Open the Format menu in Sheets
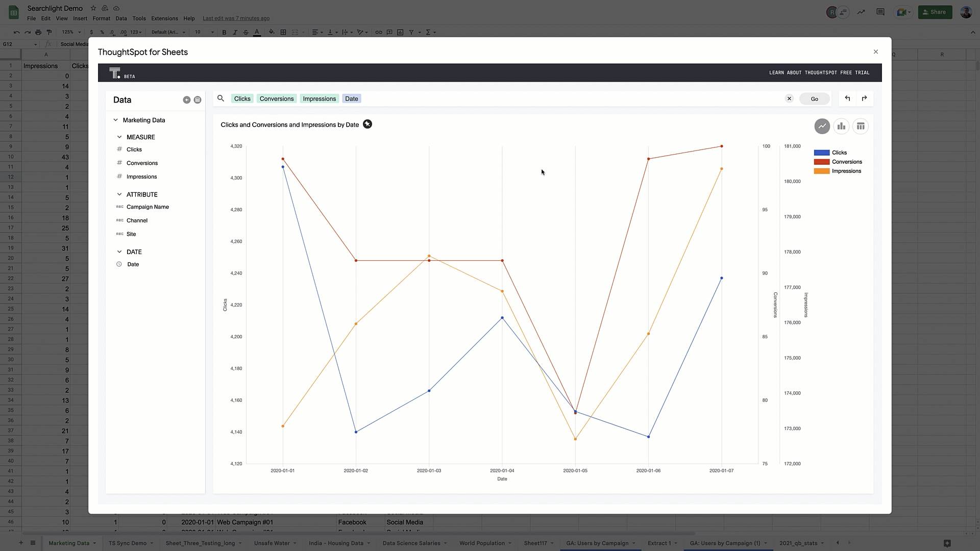This screenshot has width=980, height=551. [x=101, y=18]
